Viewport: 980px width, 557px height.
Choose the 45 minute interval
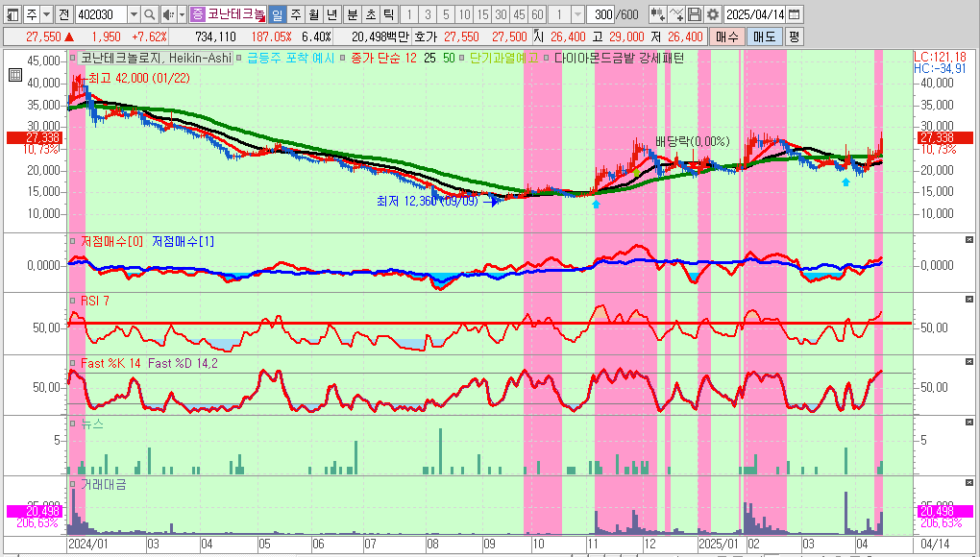coord(519,14)
